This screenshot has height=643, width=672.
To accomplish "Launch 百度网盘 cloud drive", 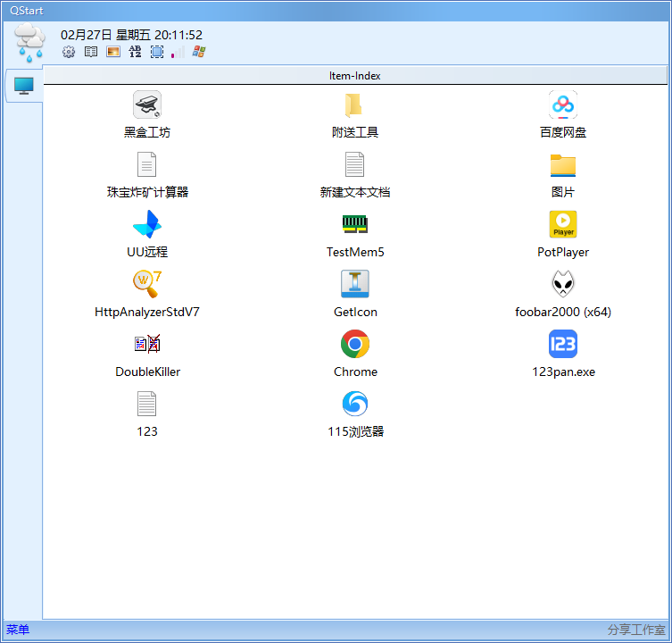I will pos(563,114).
